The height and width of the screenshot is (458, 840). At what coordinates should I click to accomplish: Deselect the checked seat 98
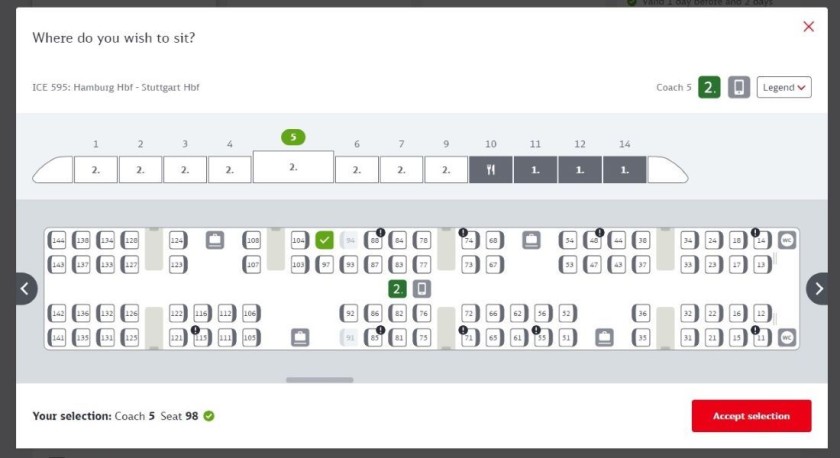click(324, 240)
